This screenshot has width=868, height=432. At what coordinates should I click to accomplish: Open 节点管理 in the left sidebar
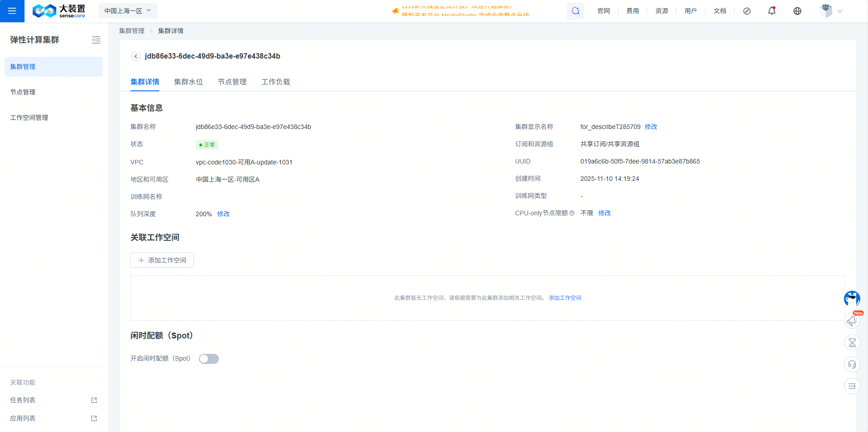pos(23,92)
